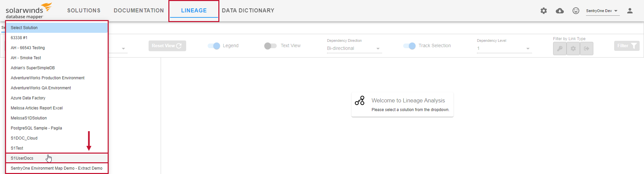Screen dimensions: 644x174
Task: Click the Filter button
Action: tap(627, 46)
